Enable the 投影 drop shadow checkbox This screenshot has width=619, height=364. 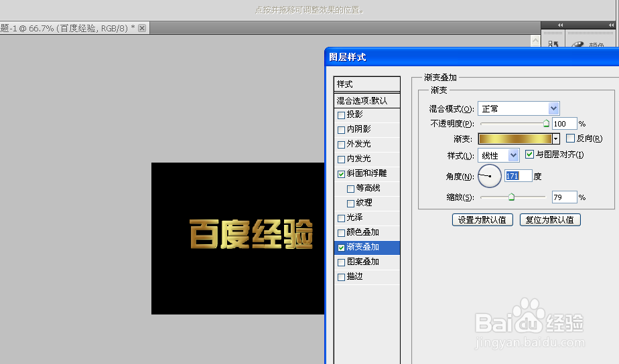coord(342,115)
